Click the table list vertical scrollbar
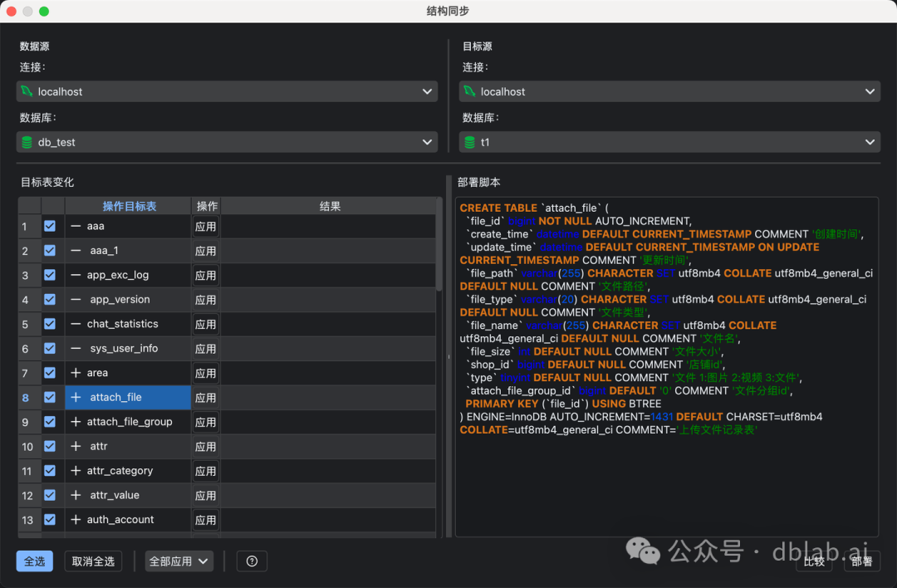 tap(439, 245)
